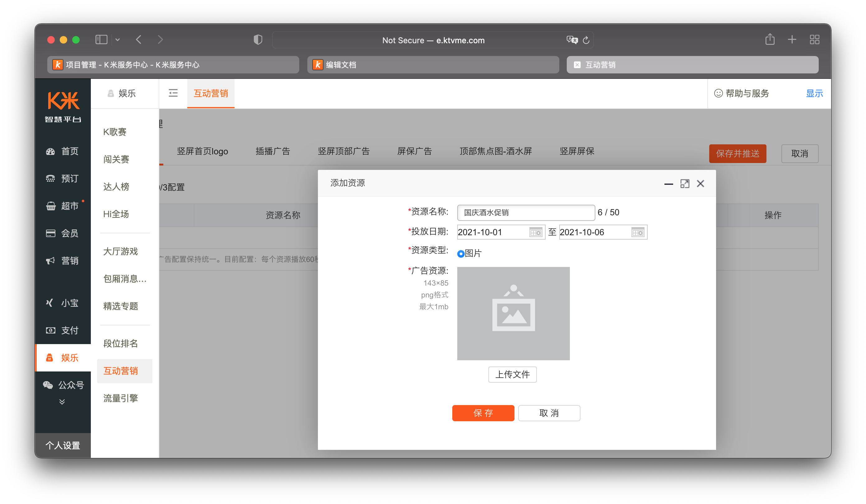
Task: Click the translate icon in address bar
Action: (572, 40)
